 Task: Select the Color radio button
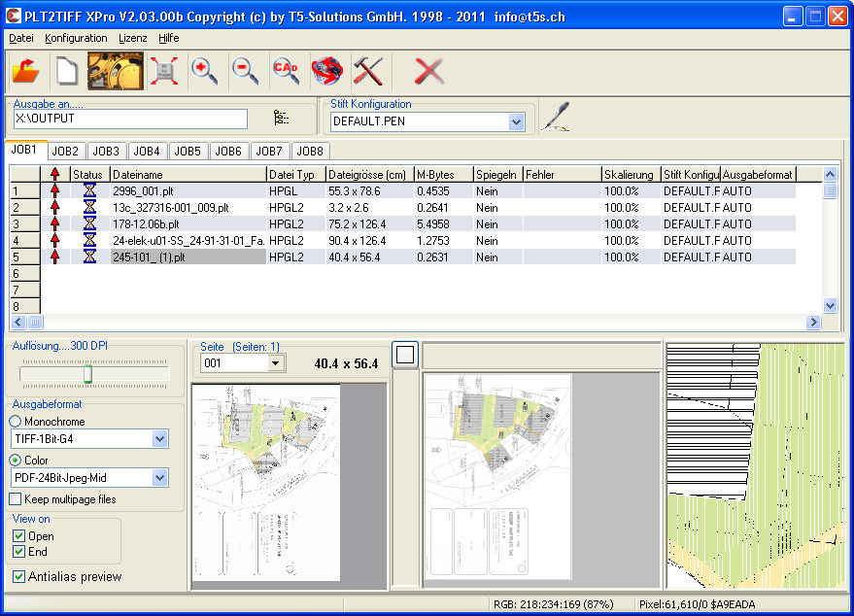(16, 461)
